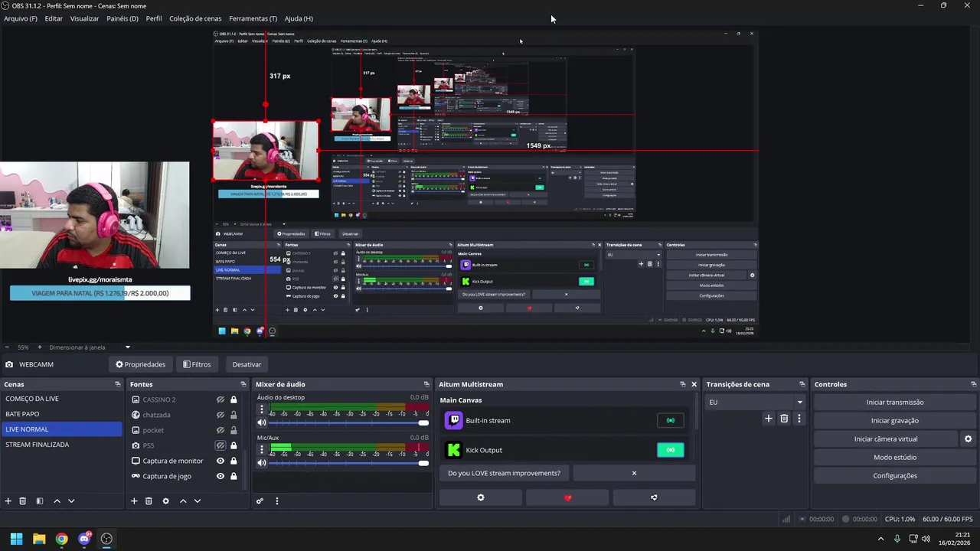
Task: Open File Explorer from the taskbar
Action: pyautogui.click(x=39, y=539)
